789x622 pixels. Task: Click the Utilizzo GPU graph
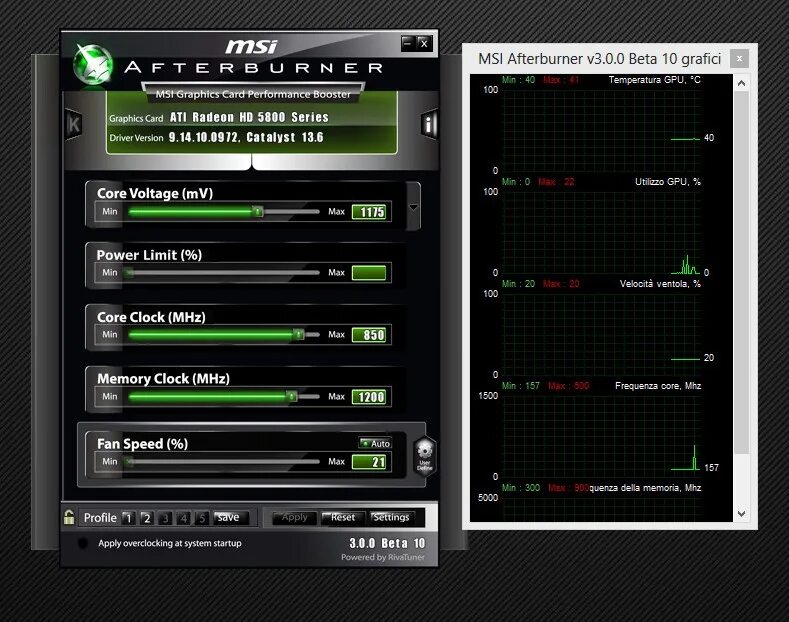click(x=601, y=232)
